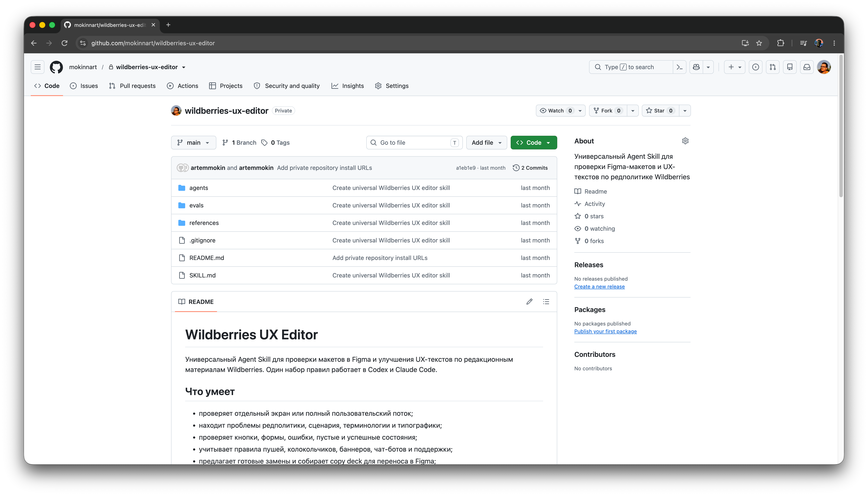Expand the Copilot dropdown arrow in header
Image resolution: width=868 pixels, height=496 pixels.
point(708,67)
